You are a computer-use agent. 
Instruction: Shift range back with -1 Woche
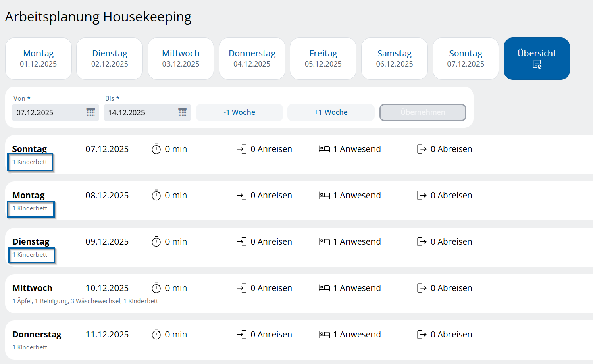pos(239,112)
